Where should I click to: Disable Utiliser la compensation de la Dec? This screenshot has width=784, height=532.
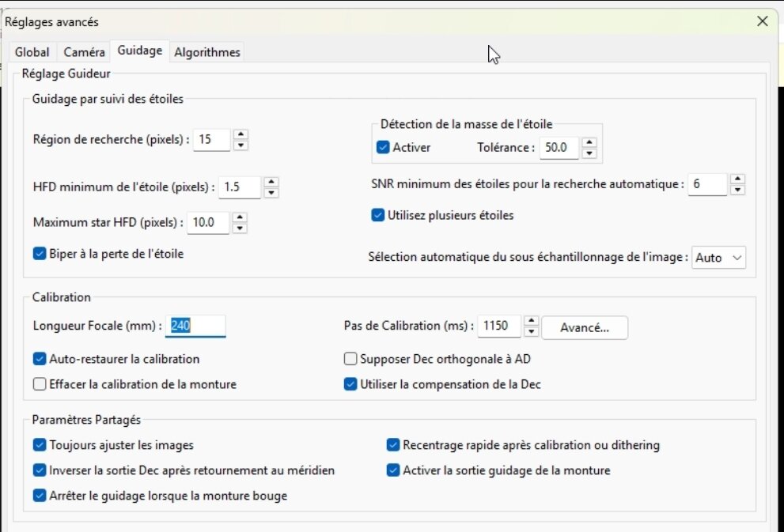[349, 384]
